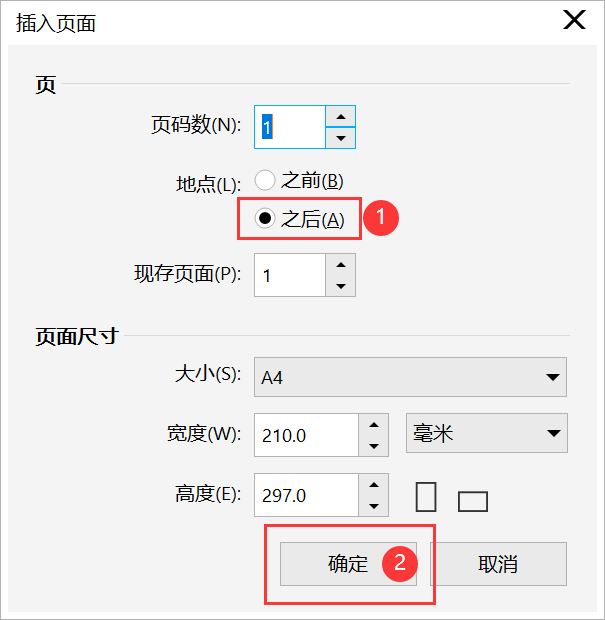Viewport: 605px width, 620px height.
Task: Increase page count with up arrow
Action: pos(341,116)
